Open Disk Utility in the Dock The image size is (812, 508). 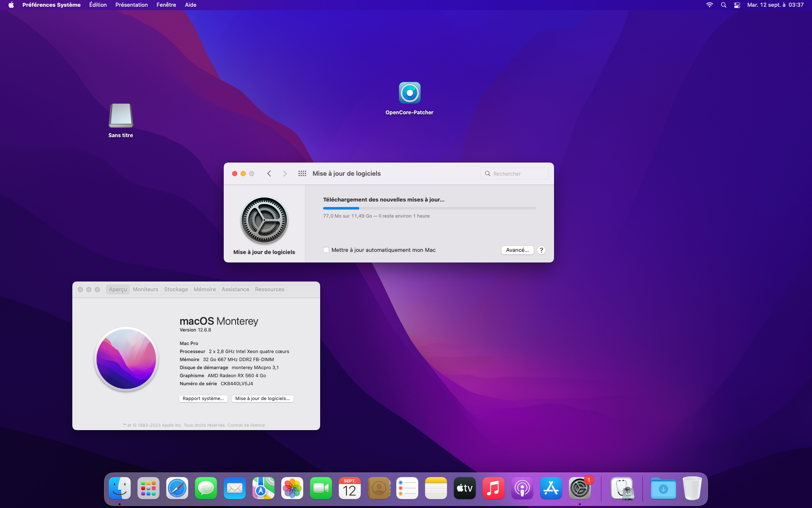tap(622, 488)
